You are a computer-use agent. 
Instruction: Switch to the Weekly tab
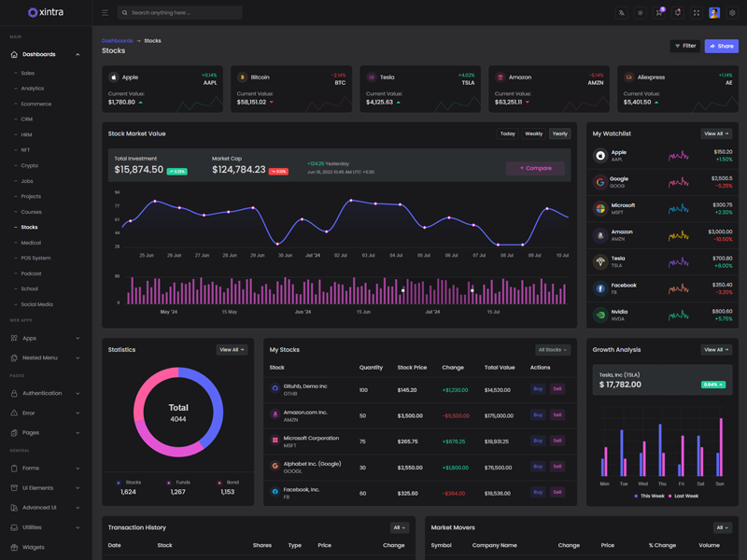pos(533,133)
